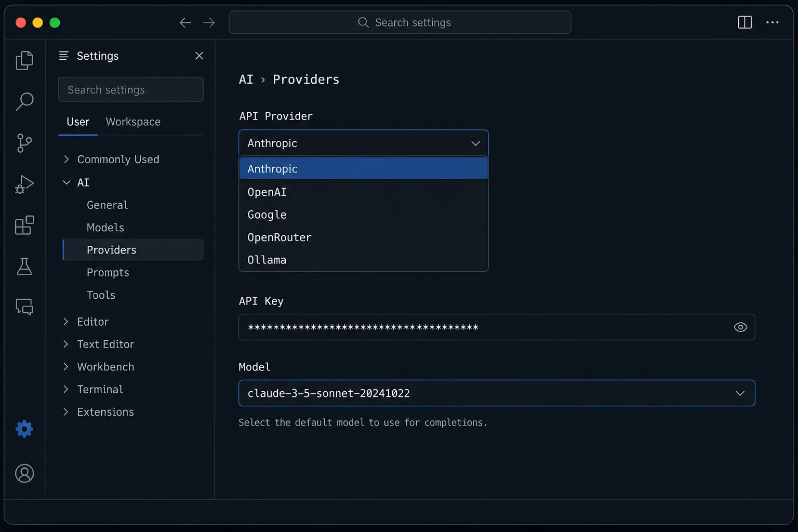Click the AI breadcrumb link
The height and width of the screenshot is (532, 798).
coord(246,79)
